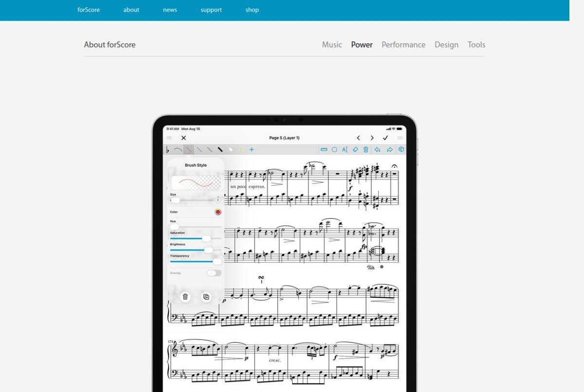Viewport: 584px width, 392px height.
Task: Choose the yellow highlighter preset
Action: coord(241,150)
